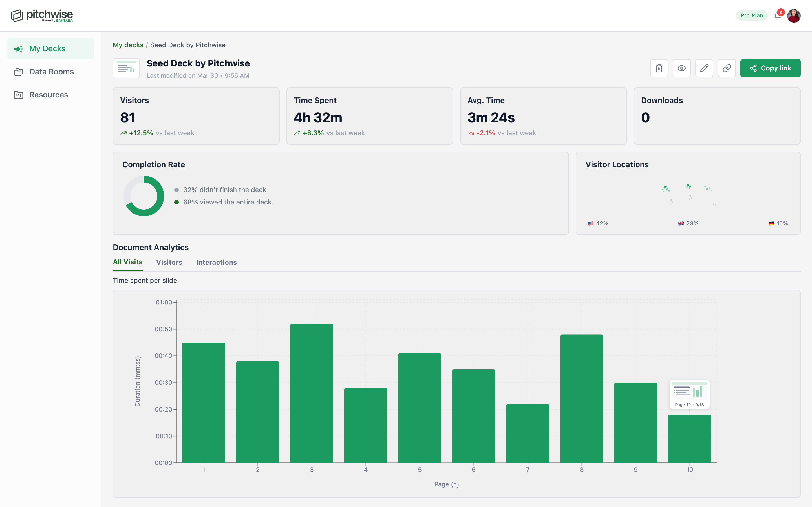Switch to the Interactions analytics tab
Image resolution: width=812 pixels, height=507 pixels.
tap(217, 262)
